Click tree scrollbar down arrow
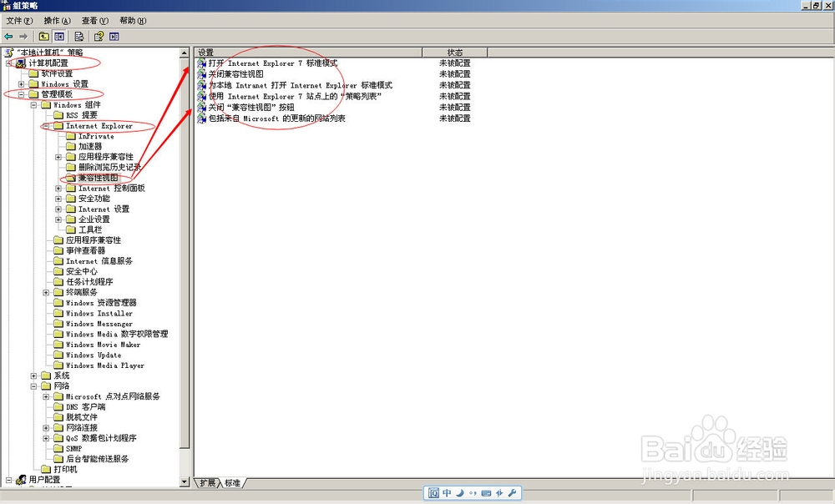The image size is (835, 504). click(x=185, y=481)
